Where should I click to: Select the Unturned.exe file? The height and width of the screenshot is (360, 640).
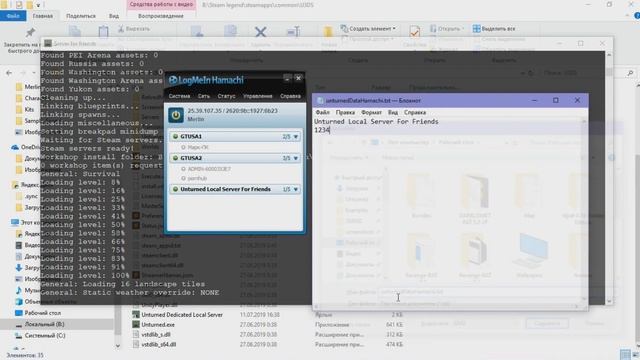[x=153, y=324]
